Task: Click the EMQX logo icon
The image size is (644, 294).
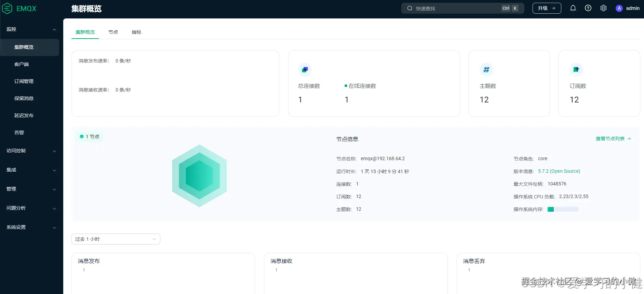Action: click(x=7, y=9)
